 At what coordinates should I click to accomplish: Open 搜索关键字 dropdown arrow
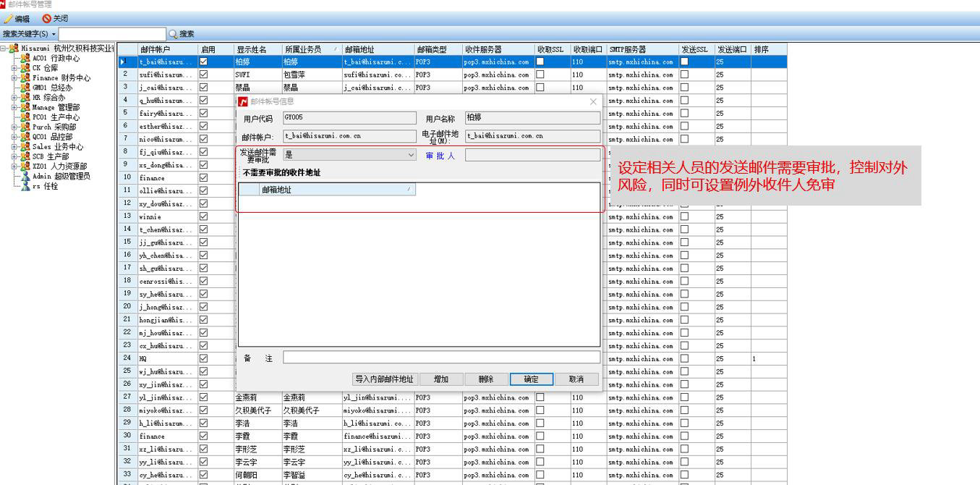(54, 34)
